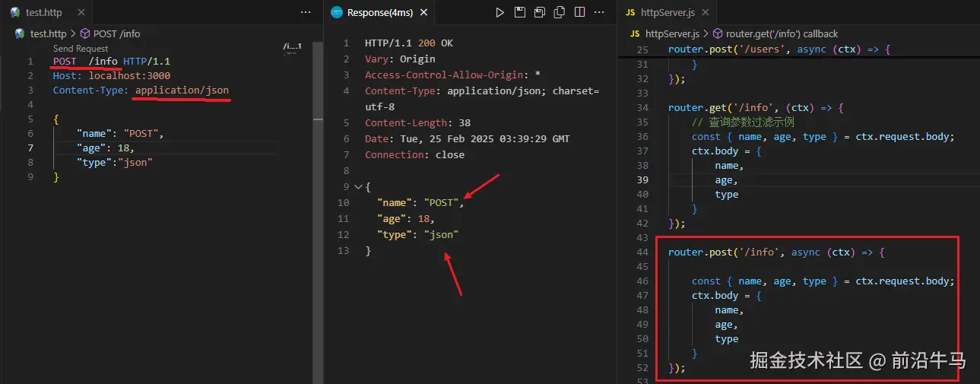This screenshot has width=980, height=384.
Task: Open More Actions menu in test.http editor group
Action: [x=306, y=12]
